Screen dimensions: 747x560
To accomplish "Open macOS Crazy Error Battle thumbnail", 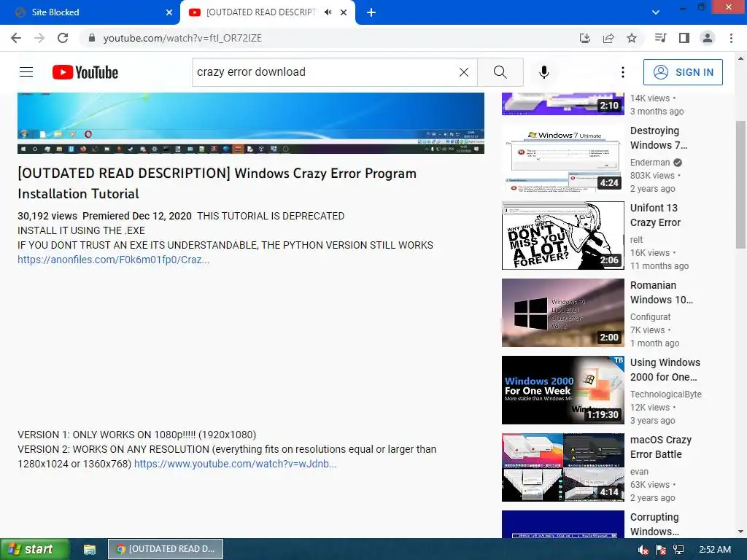I will 562,467.
